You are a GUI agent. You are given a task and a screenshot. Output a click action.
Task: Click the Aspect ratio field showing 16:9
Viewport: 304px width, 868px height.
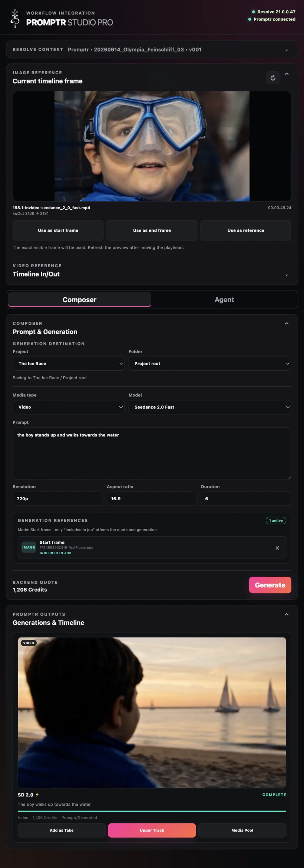pos(152,499)
